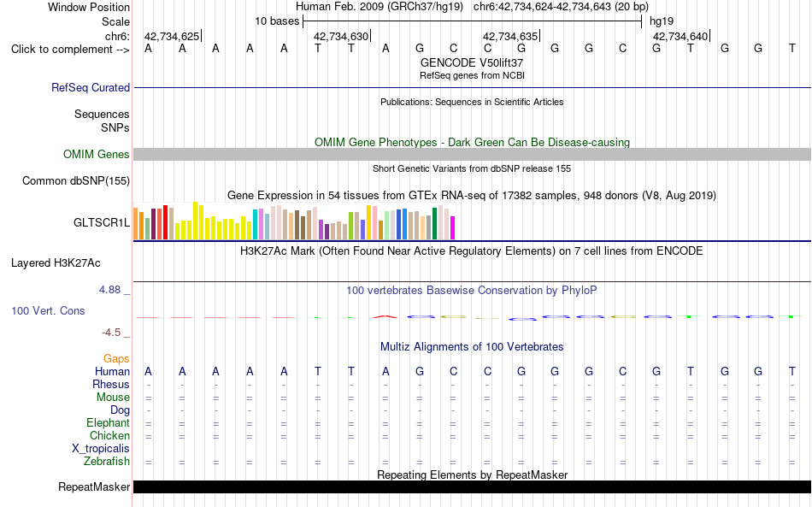Select the X_tropicalis alignment row label
Screen dimensions: 812x507
tap(101, 449)
